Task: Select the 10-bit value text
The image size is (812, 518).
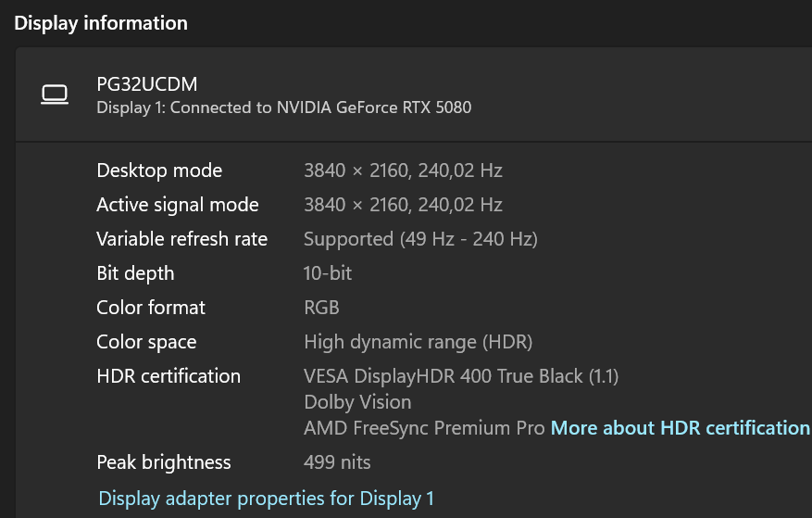Action: point(328,273)
